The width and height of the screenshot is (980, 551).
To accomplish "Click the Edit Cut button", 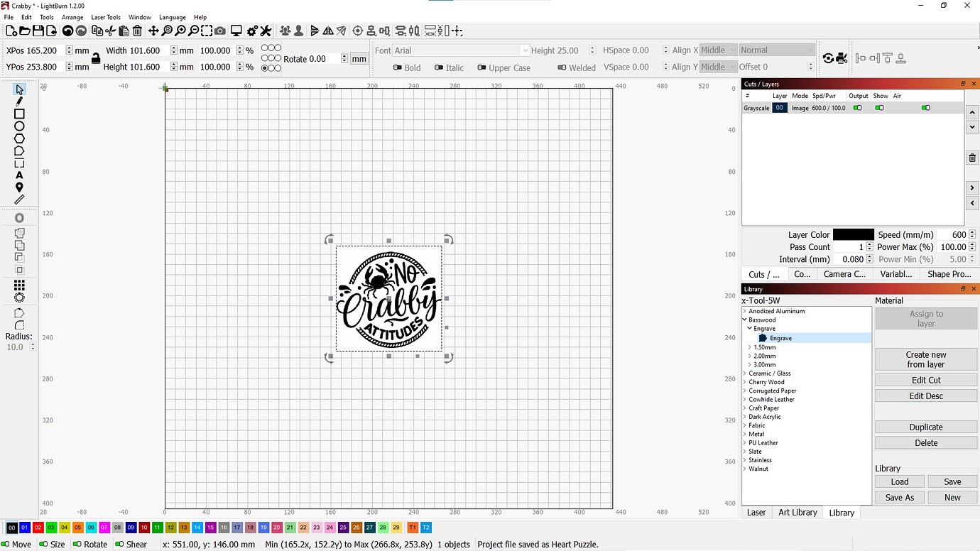I will [x=925, y=380].
